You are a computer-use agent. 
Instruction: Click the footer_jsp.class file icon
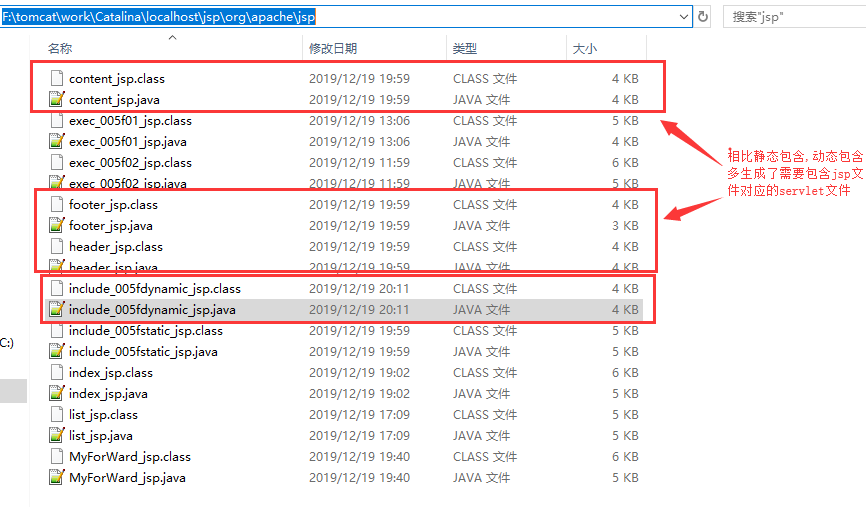pos(56,204)
